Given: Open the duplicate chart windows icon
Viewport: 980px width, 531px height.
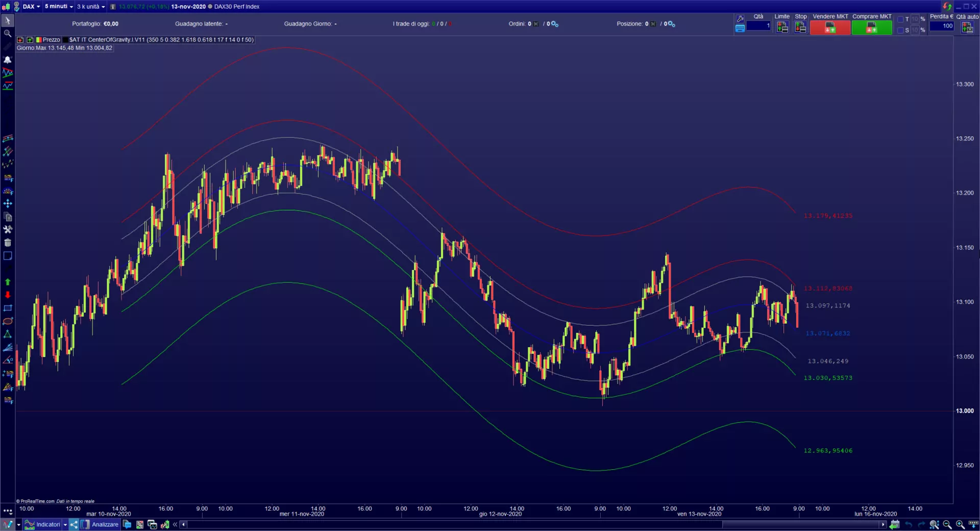Looking at the screenshot, I should (x=152, y=524).
